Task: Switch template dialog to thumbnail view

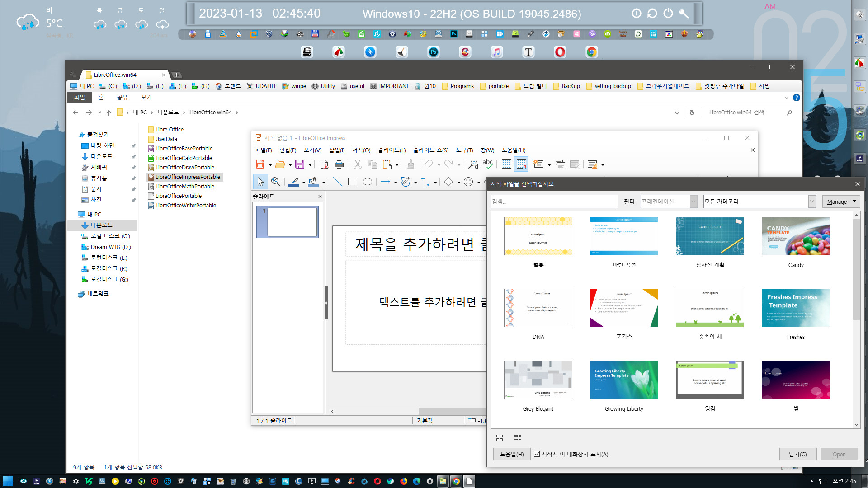Action: pyautogui.click(x=500, y=438)
